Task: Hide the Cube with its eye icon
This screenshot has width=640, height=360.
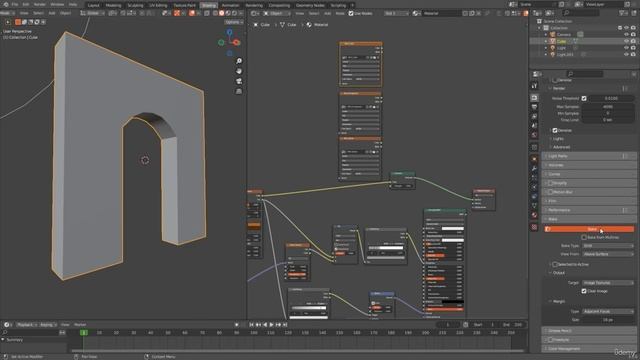Action: tap(626, 41)
